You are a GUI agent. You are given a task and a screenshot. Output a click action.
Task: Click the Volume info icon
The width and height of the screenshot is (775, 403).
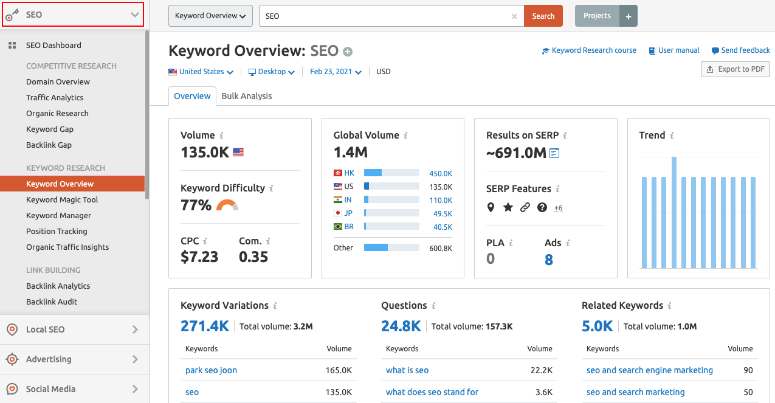coord(221,135)
